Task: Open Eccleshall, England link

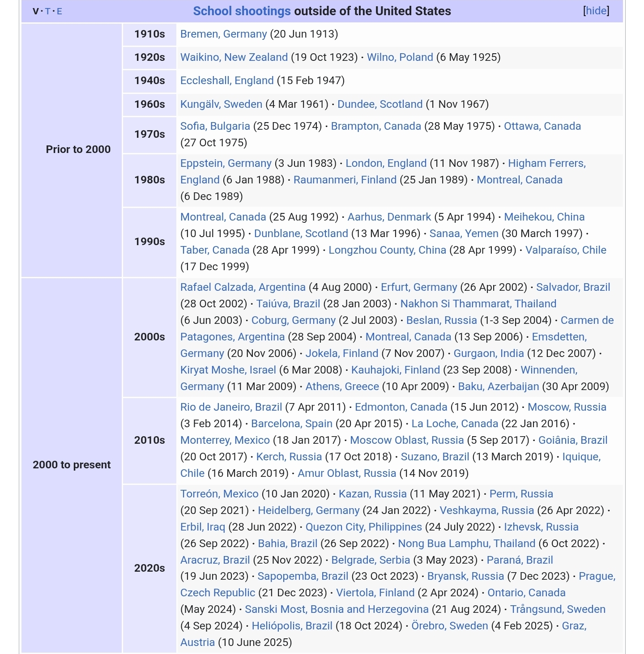Action: point(226,81)
